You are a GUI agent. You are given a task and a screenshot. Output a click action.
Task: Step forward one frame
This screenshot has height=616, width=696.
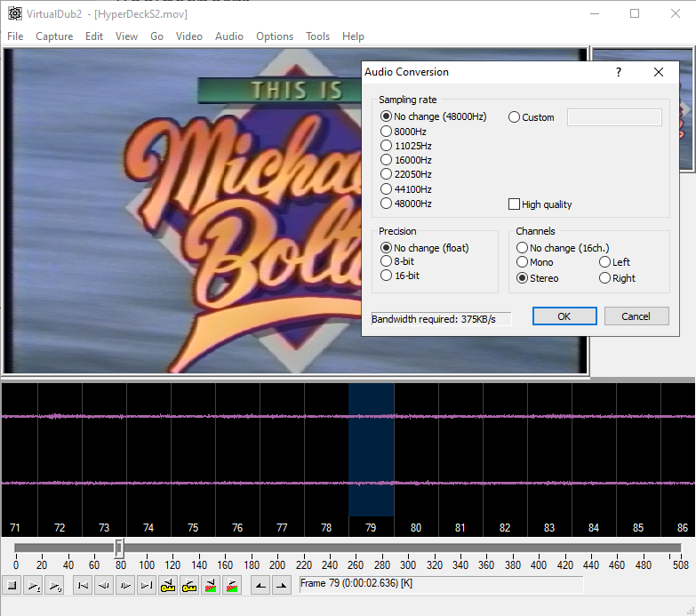pos(125,586)
